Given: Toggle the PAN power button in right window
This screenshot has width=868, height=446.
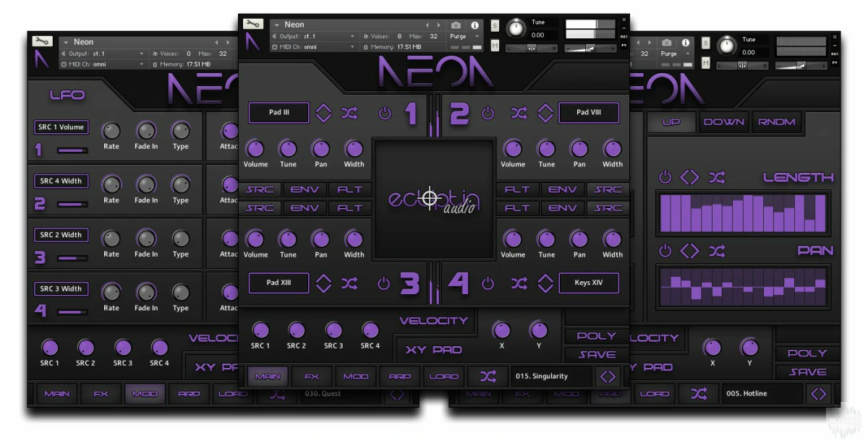Looking at the screenshot, I should (665, 251).
